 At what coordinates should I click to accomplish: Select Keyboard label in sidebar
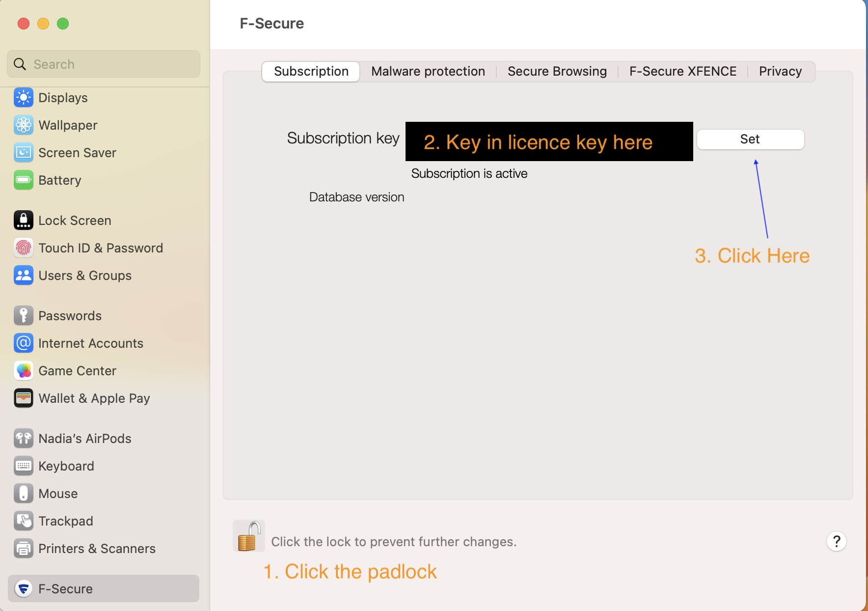66,466
